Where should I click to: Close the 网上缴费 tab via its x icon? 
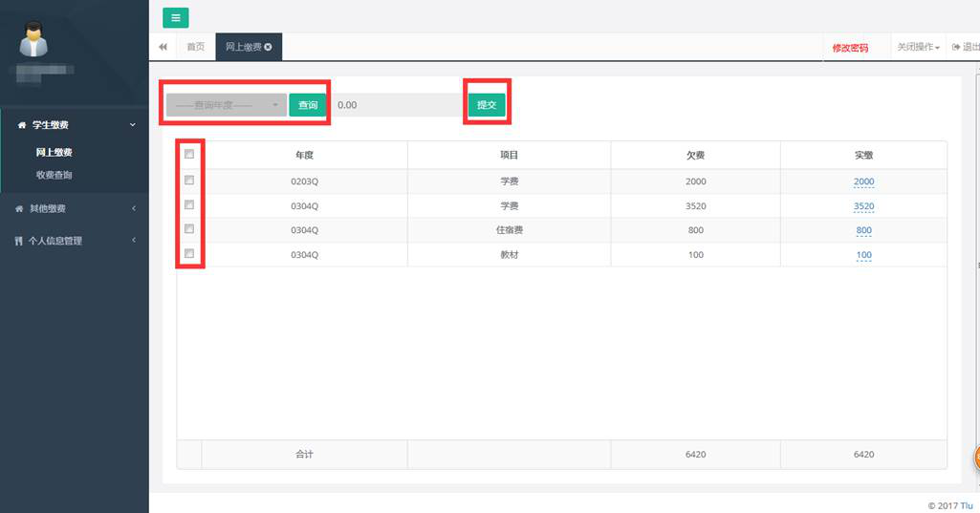click(269, 47)
